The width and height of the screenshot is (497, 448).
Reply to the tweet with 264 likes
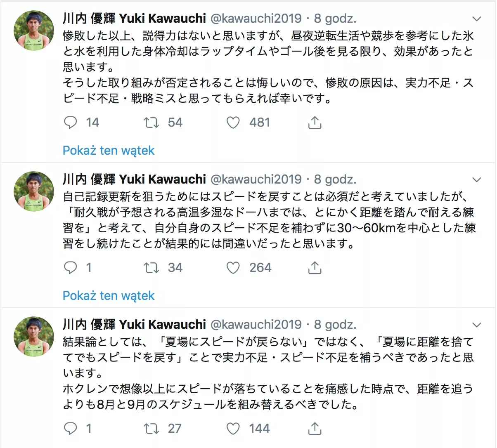tap(71, 268)
